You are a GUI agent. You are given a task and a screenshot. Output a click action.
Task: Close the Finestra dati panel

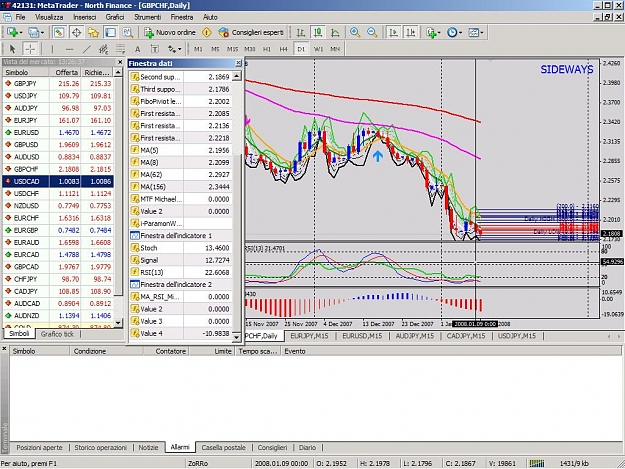coord(238,63)
